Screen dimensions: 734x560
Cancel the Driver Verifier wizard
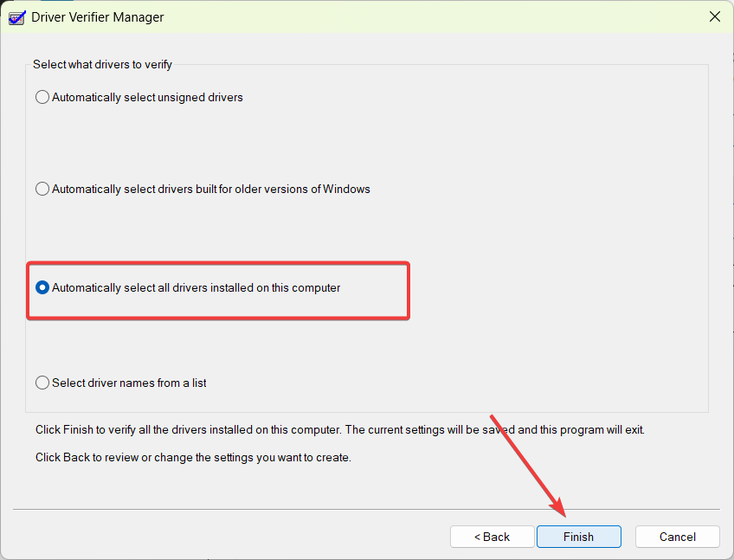click(678, 537)
